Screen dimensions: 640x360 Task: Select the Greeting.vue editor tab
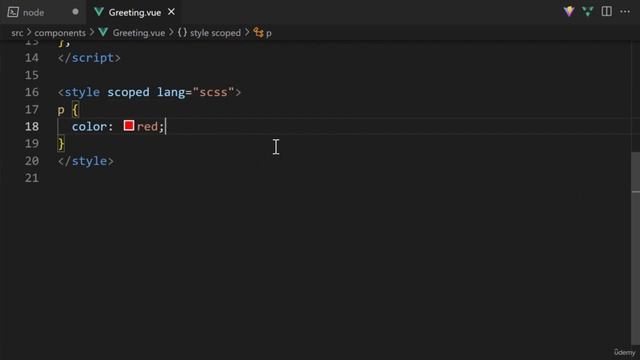click(135, 13)
